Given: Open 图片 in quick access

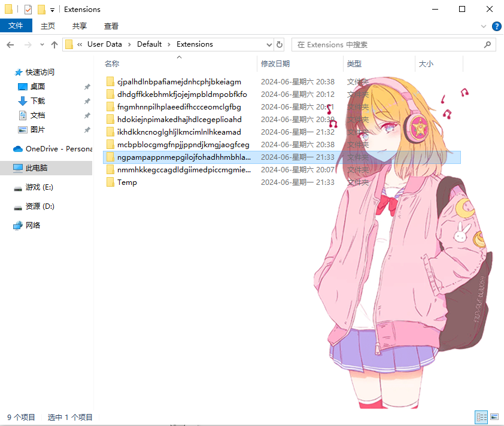Looking at the screenshot, I should coord(37,129).
